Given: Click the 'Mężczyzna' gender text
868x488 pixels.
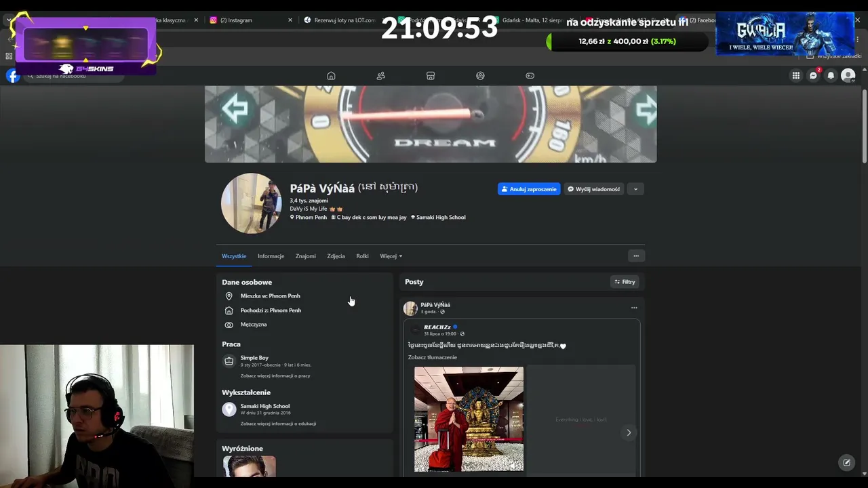Looking at the screenshot, I should pyautogui.click(x=254, y=325).
